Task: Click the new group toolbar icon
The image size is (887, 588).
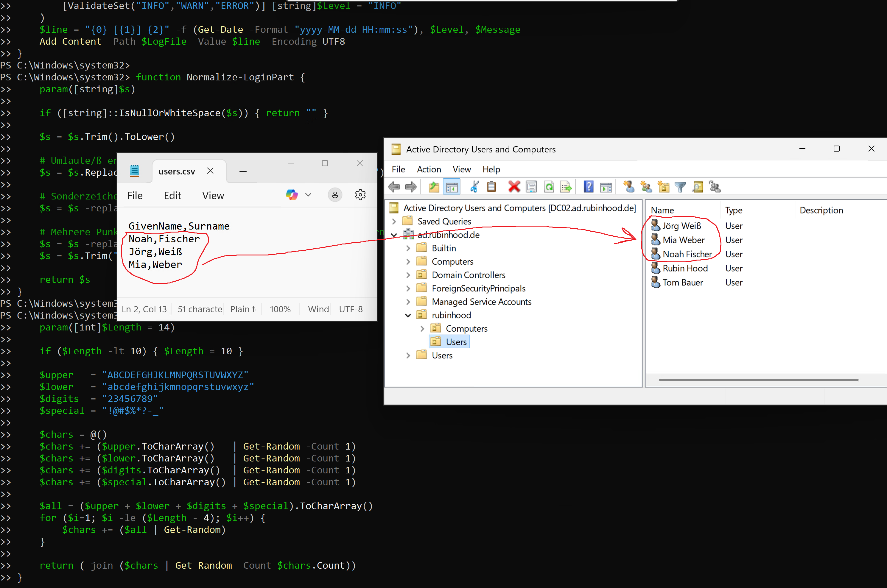Action: [646, 187]
